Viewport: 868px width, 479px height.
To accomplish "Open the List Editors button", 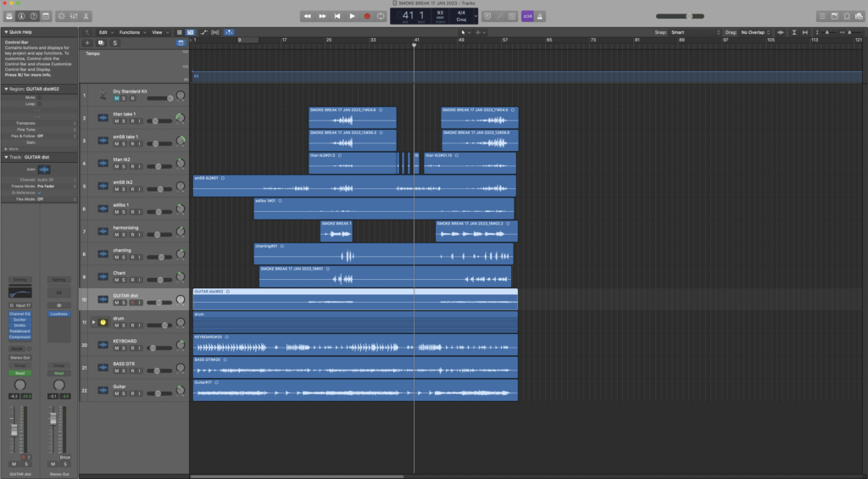I will 821,16.
